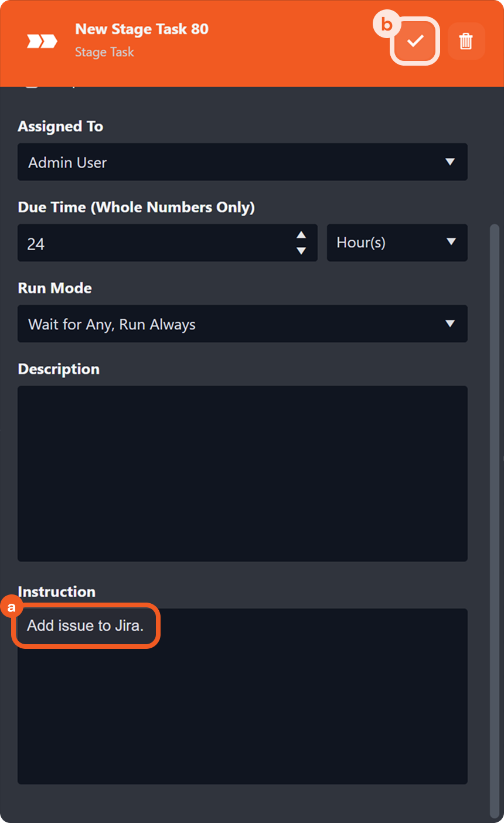Click the double-chevron Stage Task icon
The image size is (504, 823).
[42, 41]
